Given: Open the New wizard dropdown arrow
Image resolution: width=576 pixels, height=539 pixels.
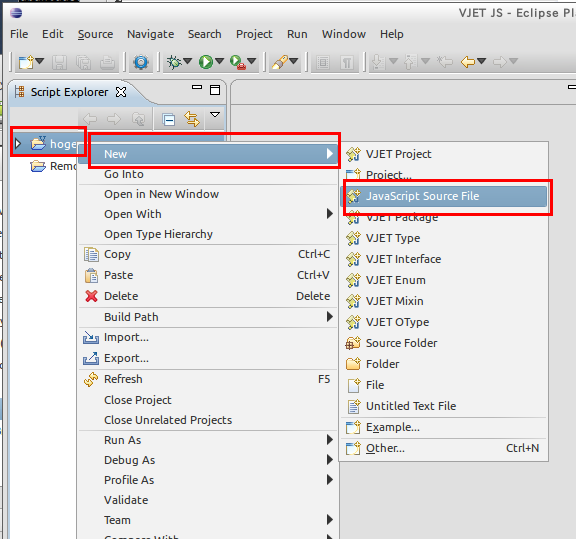Looking at the screenshot, I should pos(40,61).
